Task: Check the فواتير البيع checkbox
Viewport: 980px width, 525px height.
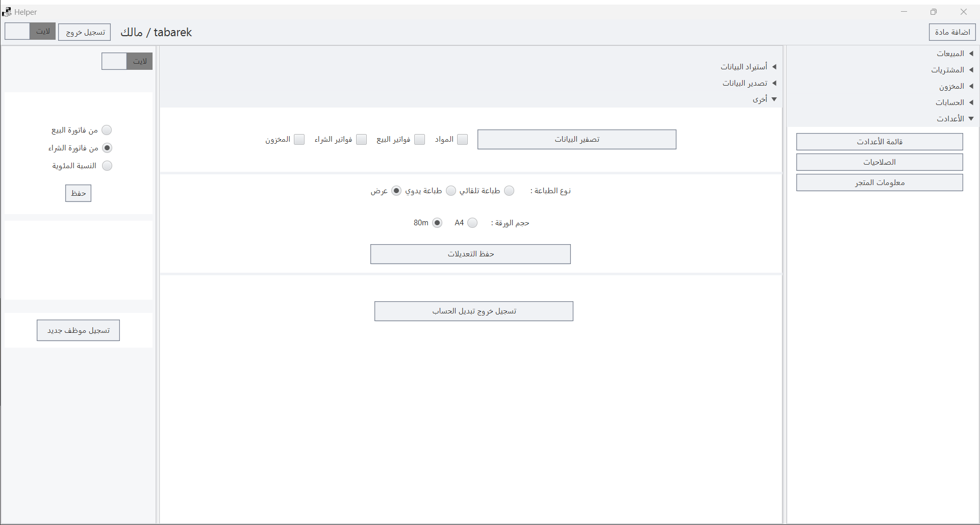Action: point(419,140)
